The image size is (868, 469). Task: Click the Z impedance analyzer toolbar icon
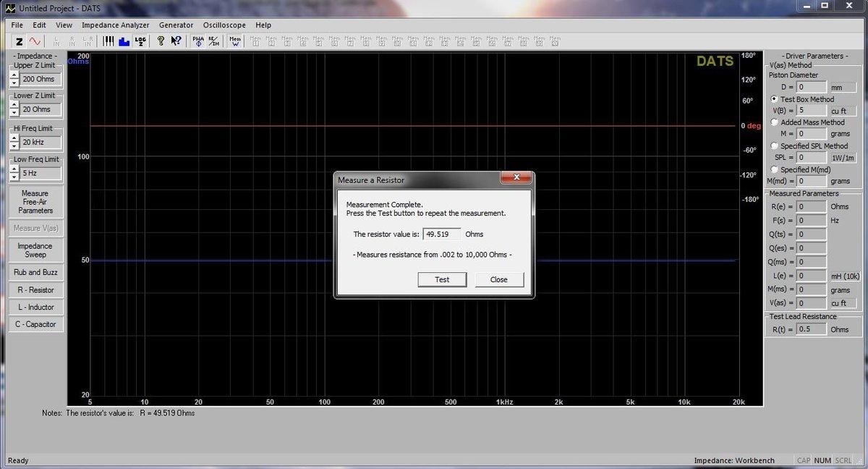[20, 41]
